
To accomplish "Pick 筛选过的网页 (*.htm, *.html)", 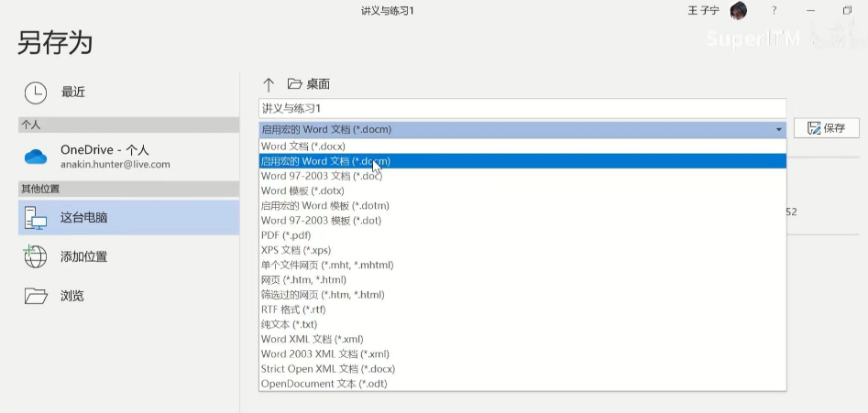I will coord(522,295).
